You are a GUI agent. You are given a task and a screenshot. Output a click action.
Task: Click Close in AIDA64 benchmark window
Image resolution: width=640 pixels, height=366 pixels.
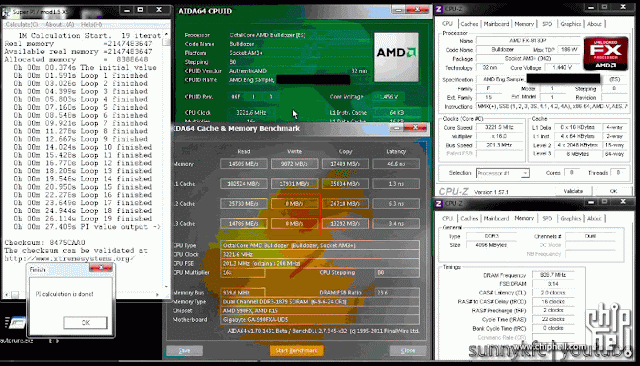pyautogui.click(x=408, y=350)
